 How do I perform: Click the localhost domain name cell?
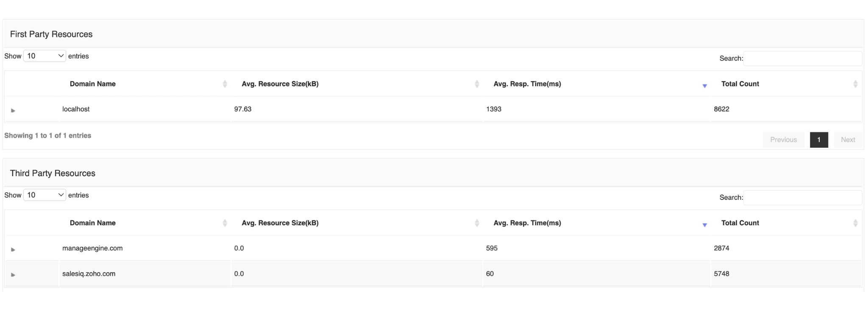76,109
